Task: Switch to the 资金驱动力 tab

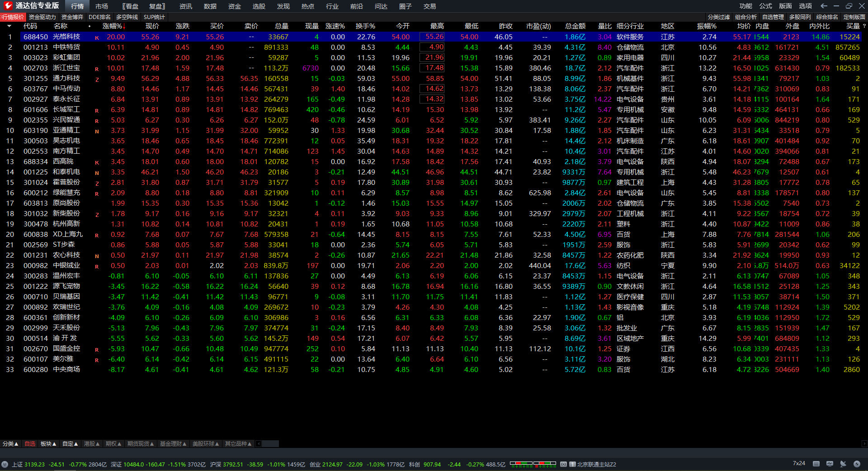Action: (42, 17)
